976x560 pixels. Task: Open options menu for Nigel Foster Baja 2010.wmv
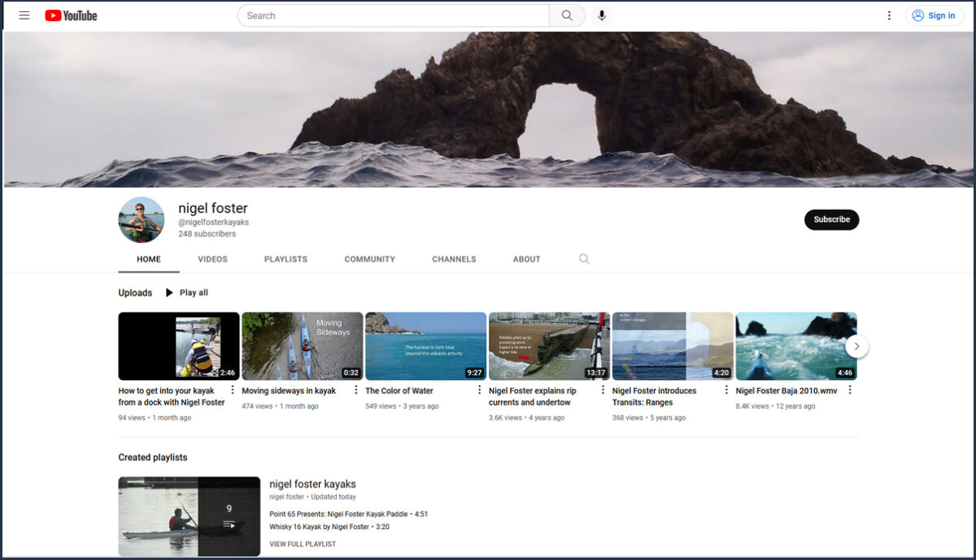tap(850, 390)
